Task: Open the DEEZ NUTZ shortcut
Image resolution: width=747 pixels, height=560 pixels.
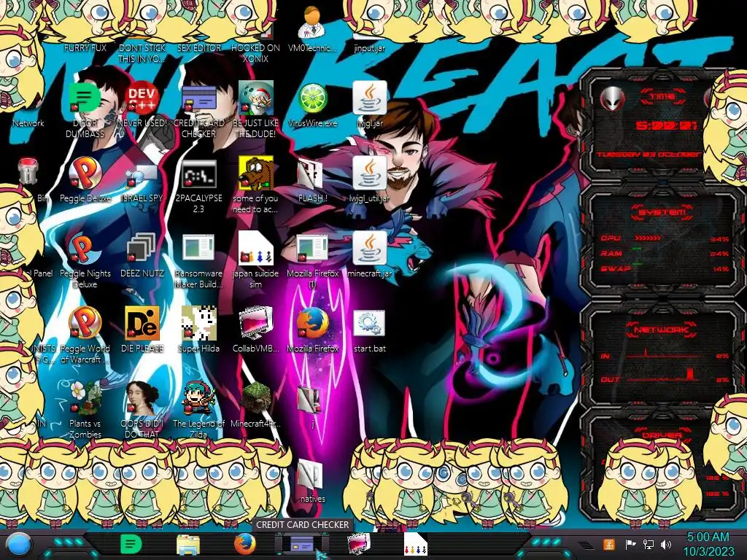Action: 142,255
